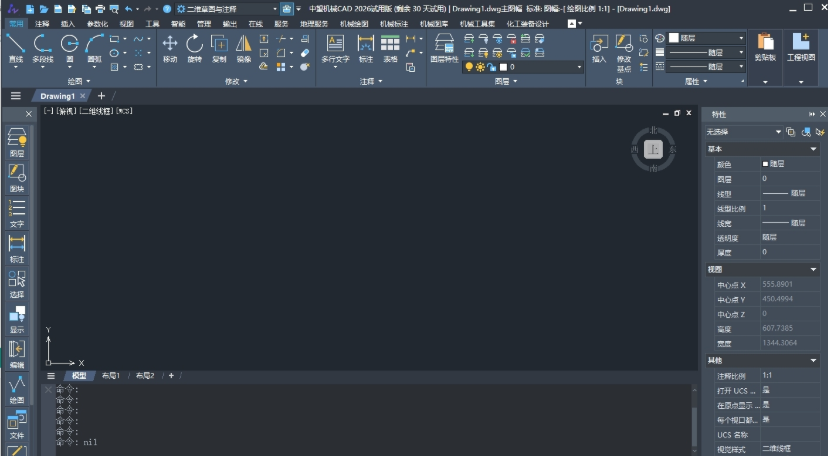
Task: Activate the 移动 (Move) tool
Action: (x=170, y=47)
